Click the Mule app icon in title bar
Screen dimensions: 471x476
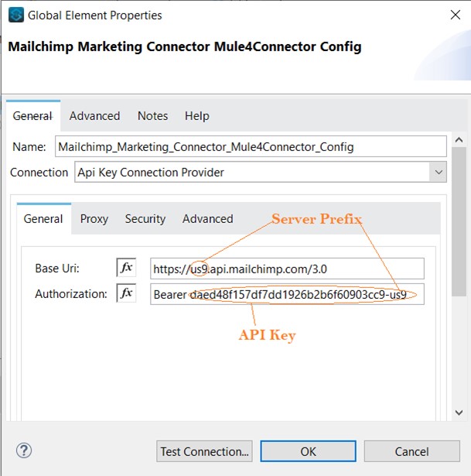[16, 15]
